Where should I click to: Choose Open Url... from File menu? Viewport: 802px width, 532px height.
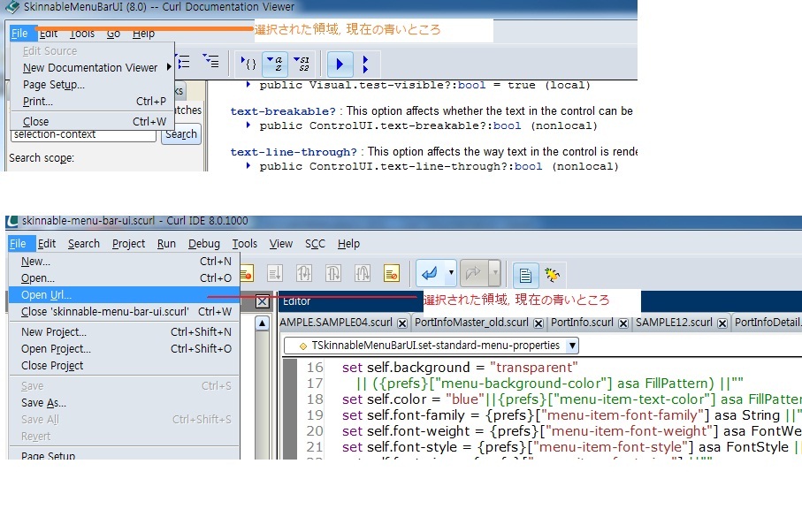(x=46, y=295)
